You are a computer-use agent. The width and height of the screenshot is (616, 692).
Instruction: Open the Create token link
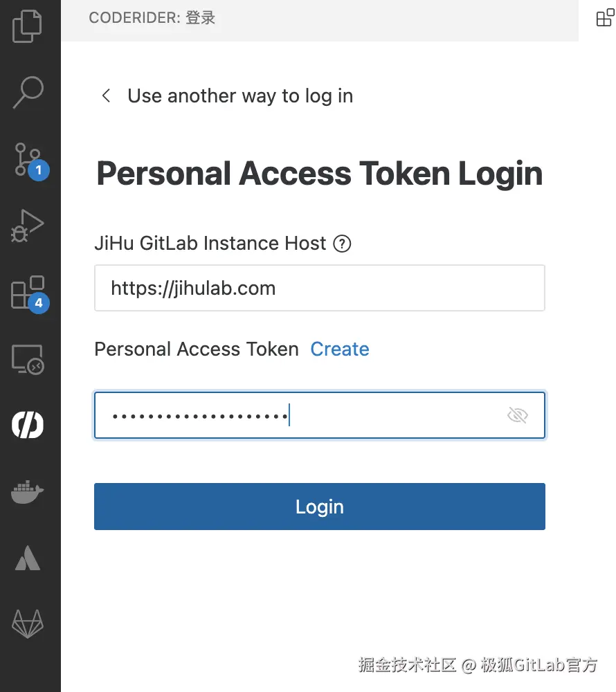340,349
